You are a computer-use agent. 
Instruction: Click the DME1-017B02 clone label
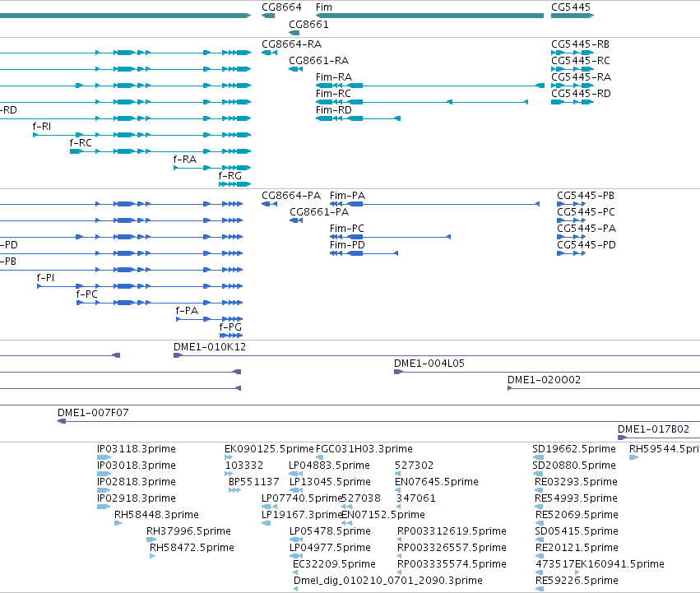[x=653, y=429]
